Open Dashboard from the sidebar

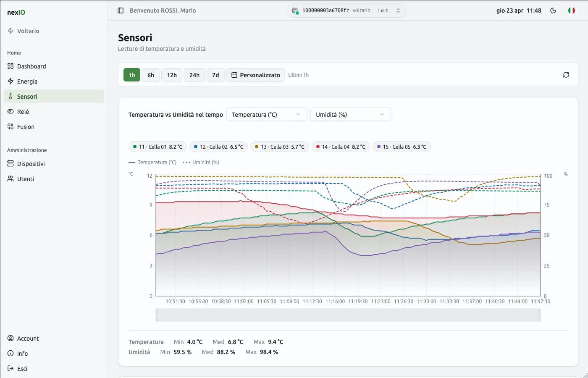point(31,66)
